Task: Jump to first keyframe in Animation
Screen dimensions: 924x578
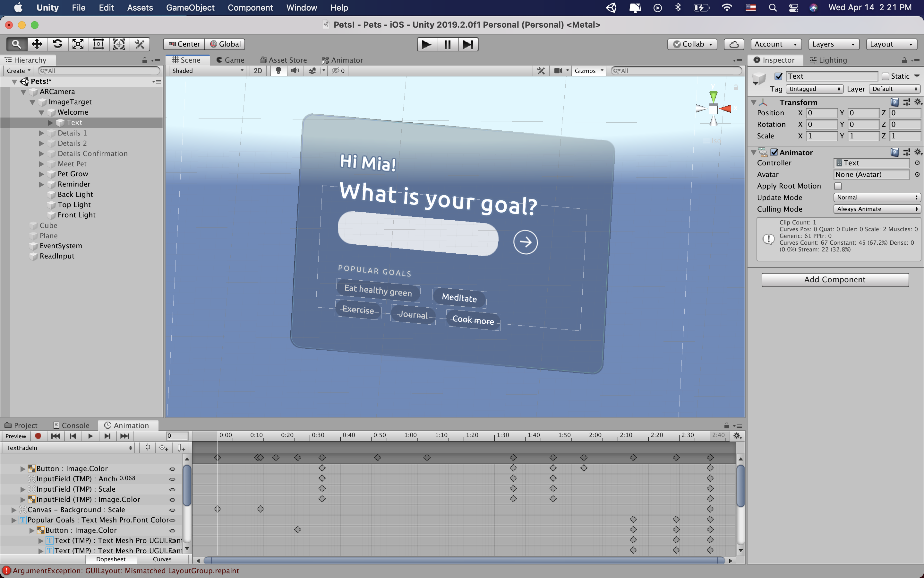Action: [x=56, y=436]
